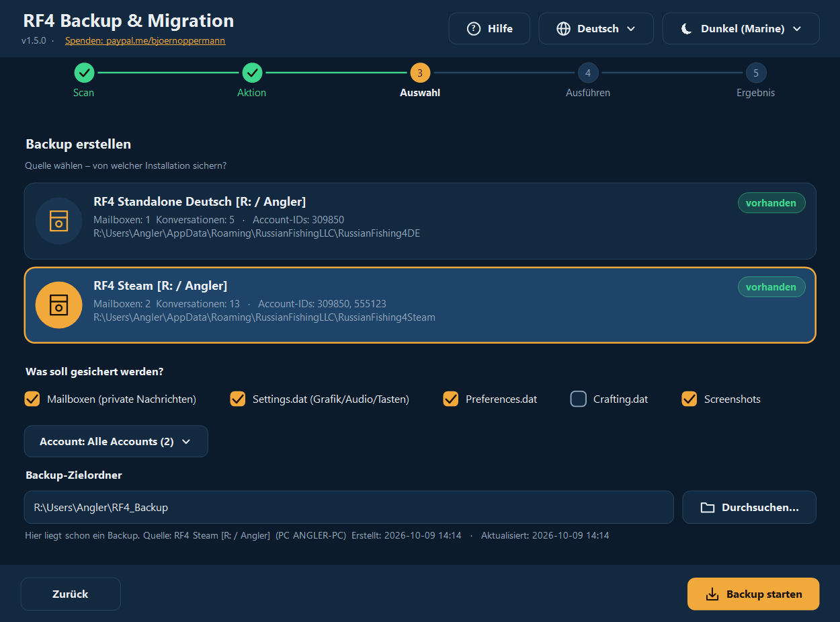Screen dimensions: 840x622
Task: Click the RussianFishing4Steam path text
Action: pos(264,317)
